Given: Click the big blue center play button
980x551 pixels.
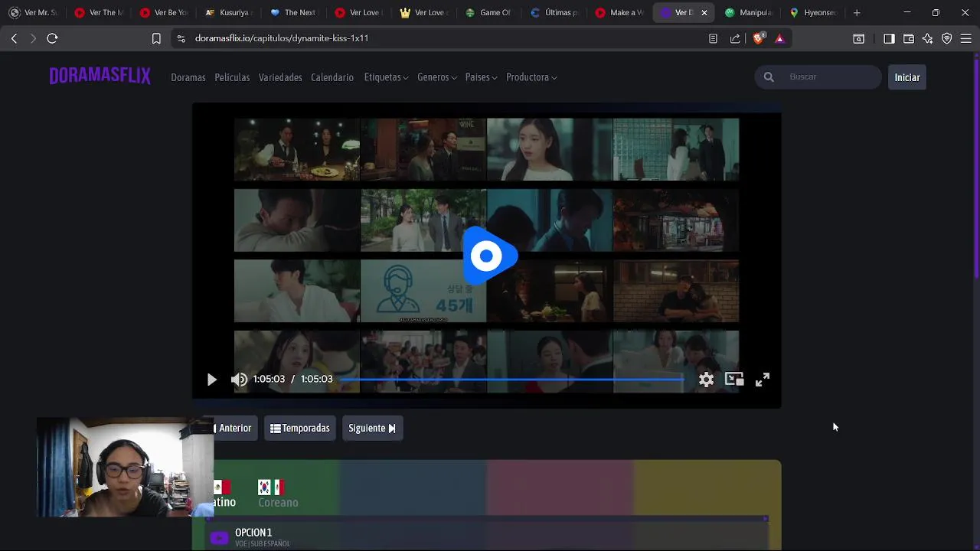Looking at the screenshot, I should coord(490,256).
